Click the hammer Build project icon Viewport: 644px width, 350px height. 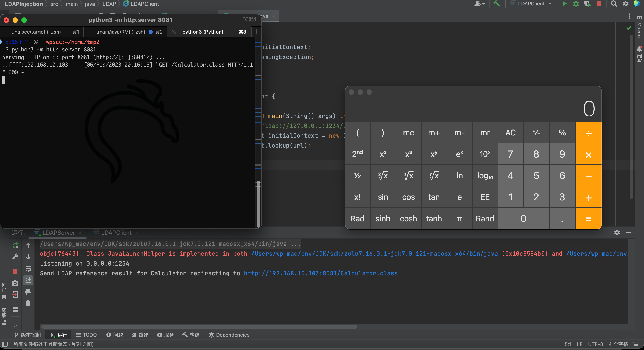(x=497, y=4)
